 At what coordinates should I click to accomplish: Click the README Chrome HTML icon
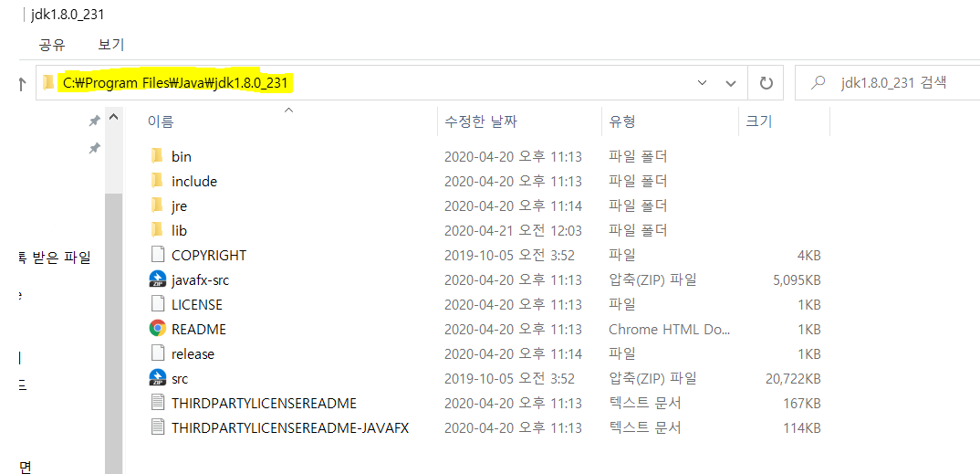coord(158,328)
